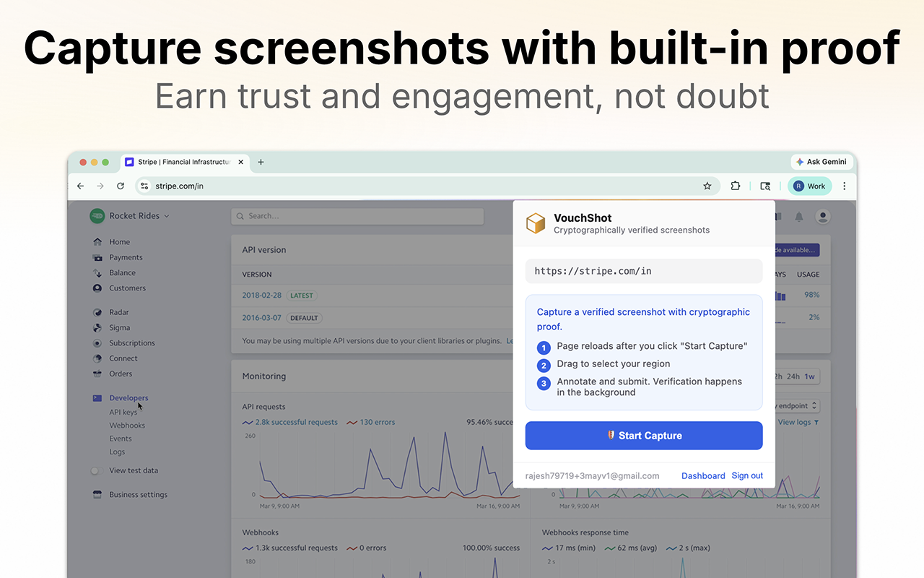
Task: Click the Subscriptions sidebar icon
Action: pyautogui.click(x=97, y=343)
